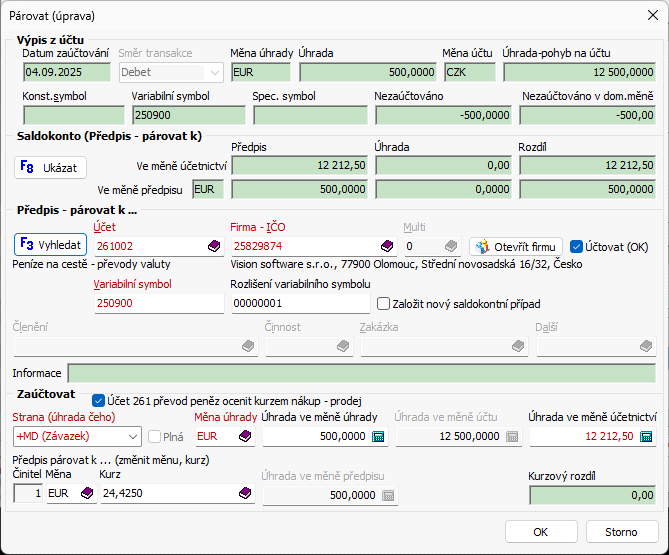The image size is (669, 555).
Task: Confirm dialog with OK button
Action: (541, 532)
